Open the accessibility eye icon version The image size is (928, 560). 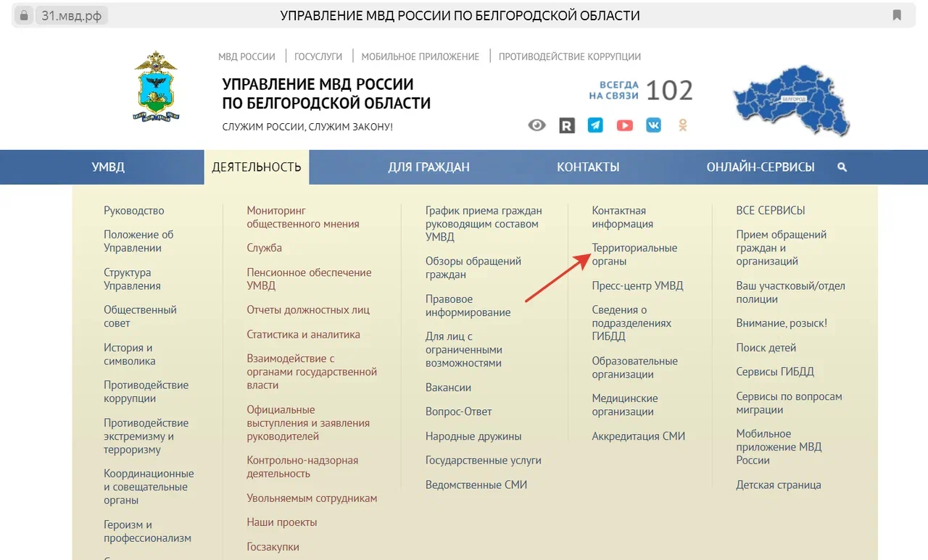536,125
